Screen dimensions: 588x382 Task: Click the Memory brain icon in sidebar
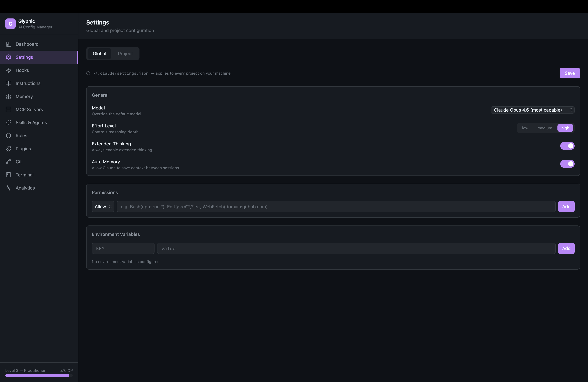[8, 96]
